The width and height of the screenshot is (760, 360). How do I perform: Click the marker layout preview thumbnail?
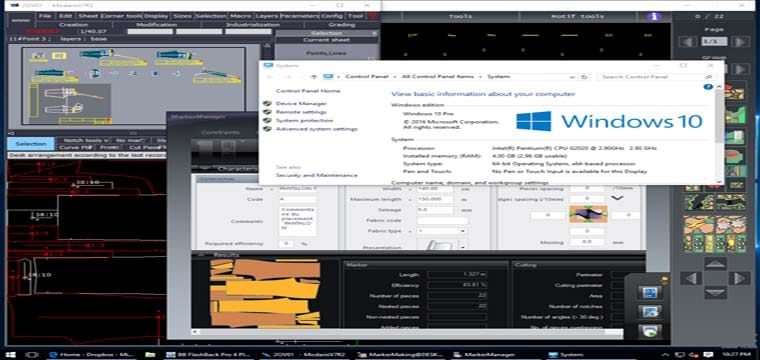(265, 294)
